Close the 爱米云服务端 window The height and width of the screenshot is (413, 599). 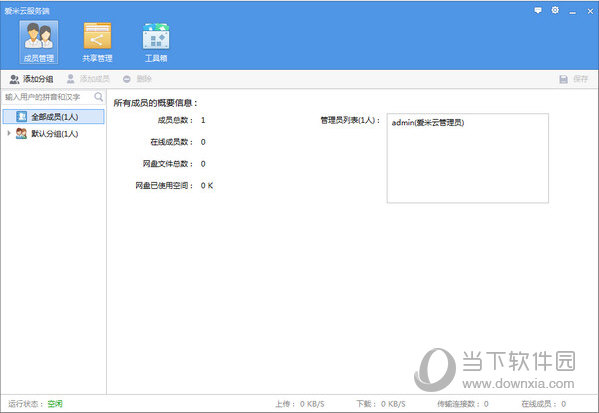tap(590, 11)
